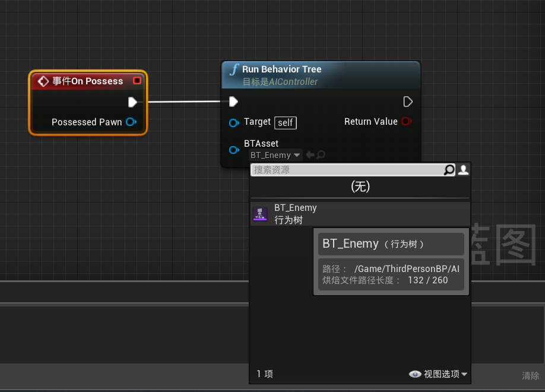
Task: Toggle the eye icon next to 视图选项
Action: point(415,374)
